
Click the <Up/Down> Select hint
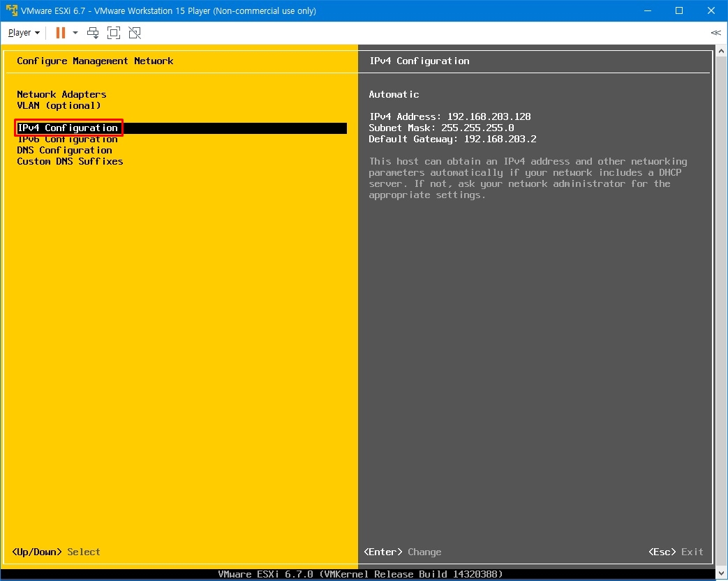(x=56, y=552)
